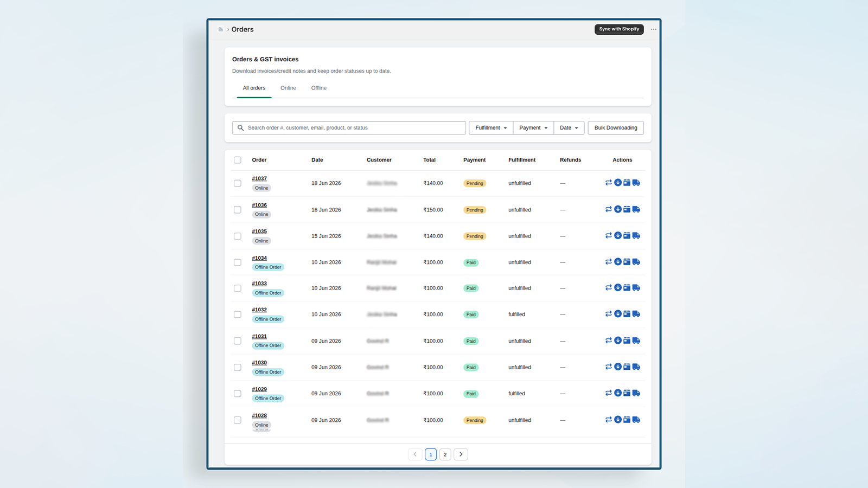This screenshot has height=488, width=868.
Task: Select the checkbox for order #1034
Action: tap(238, 262)
